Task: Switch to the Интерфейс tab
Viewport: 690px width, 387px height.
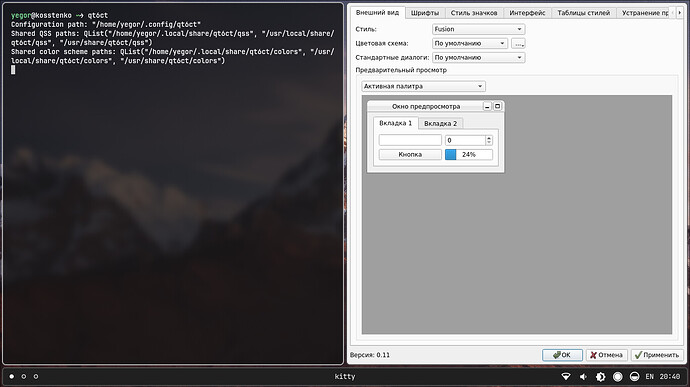Action: 527,13
